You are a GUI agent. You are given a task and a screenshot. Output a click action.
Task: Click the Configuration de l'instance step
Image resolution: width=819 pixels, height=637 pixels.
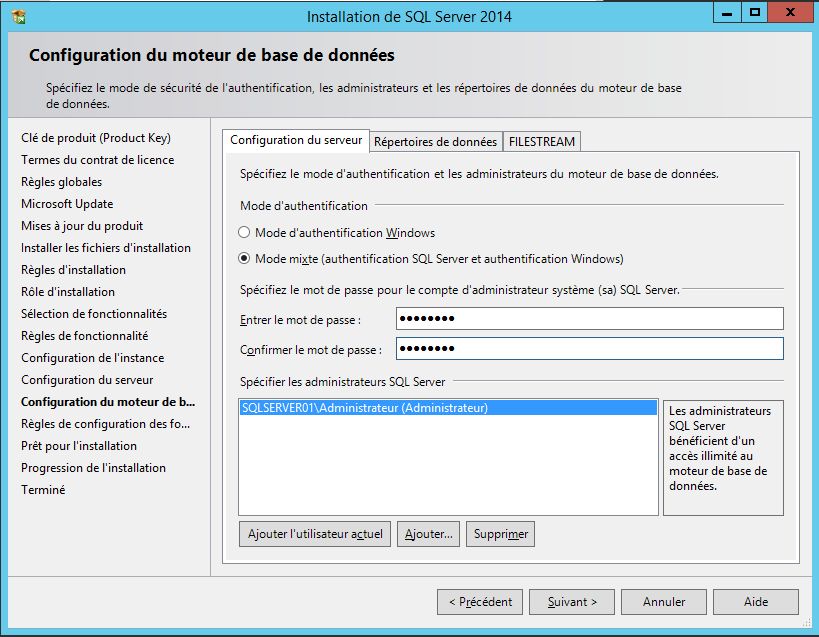pyautogui.click(x=93, y=358)
